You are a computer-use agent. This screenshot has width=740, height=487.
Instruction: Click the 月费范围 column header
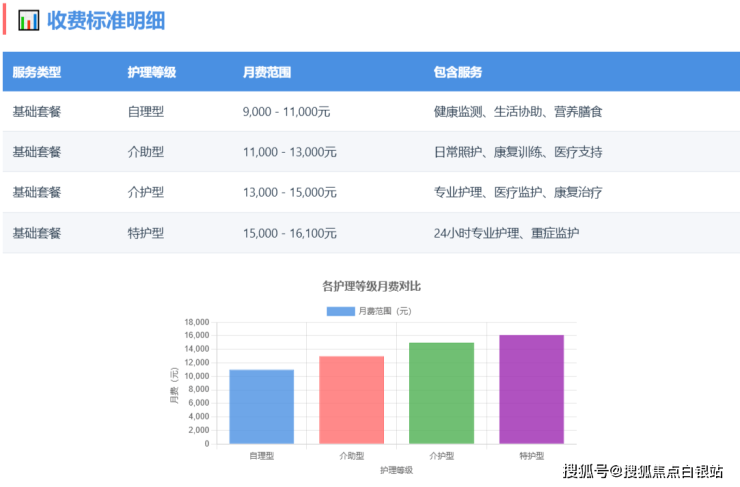click(267, 72)
